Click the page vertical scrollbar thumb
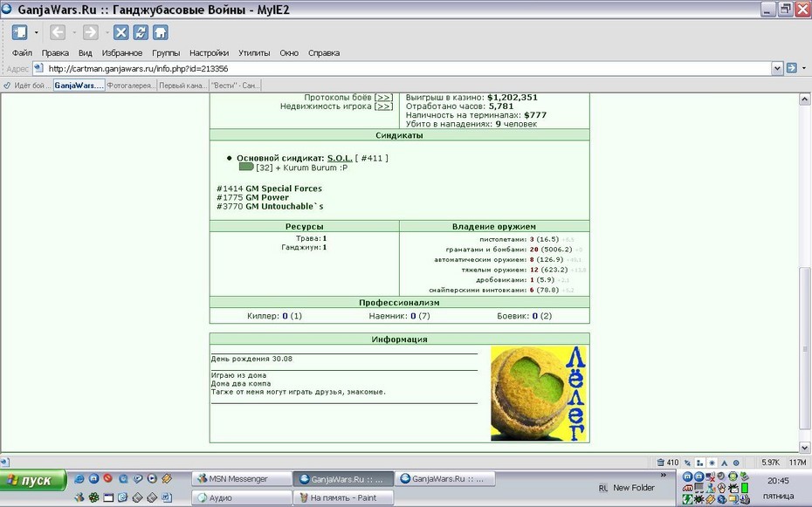Screen dimensions: 812x507 click(x=804, y=348)
